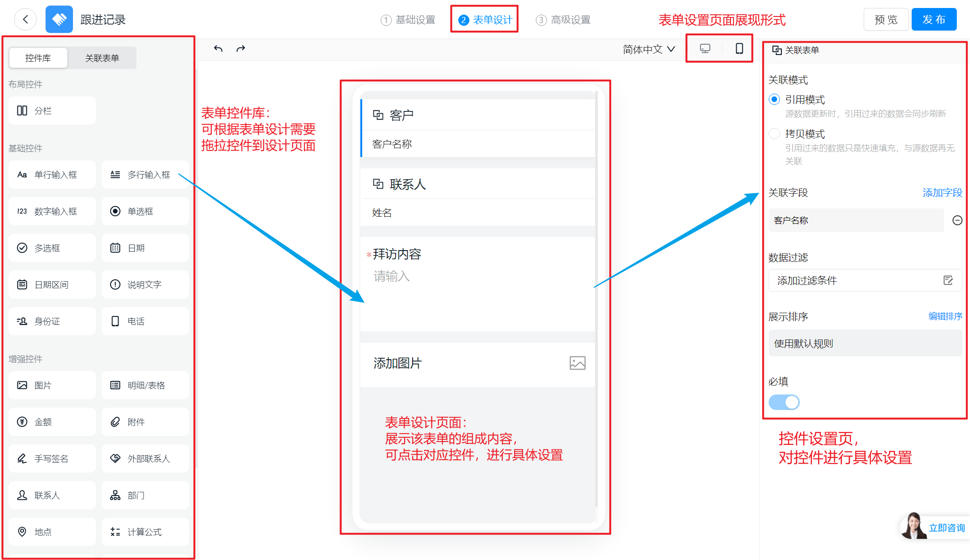970x560 pixels.
Task: Open the 简体中文 language dropdown
Action: tap(648, 49)
